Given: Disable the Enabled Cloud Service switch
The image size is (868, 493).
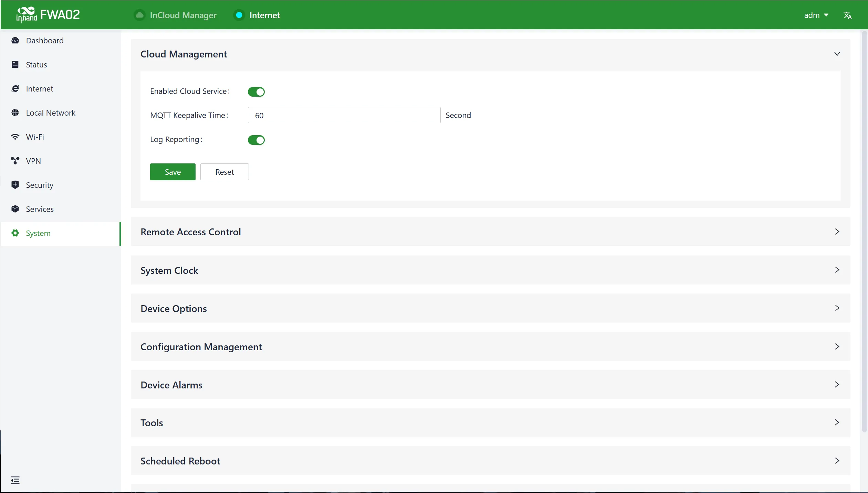Looking at the screenshot, I should 256,92.
